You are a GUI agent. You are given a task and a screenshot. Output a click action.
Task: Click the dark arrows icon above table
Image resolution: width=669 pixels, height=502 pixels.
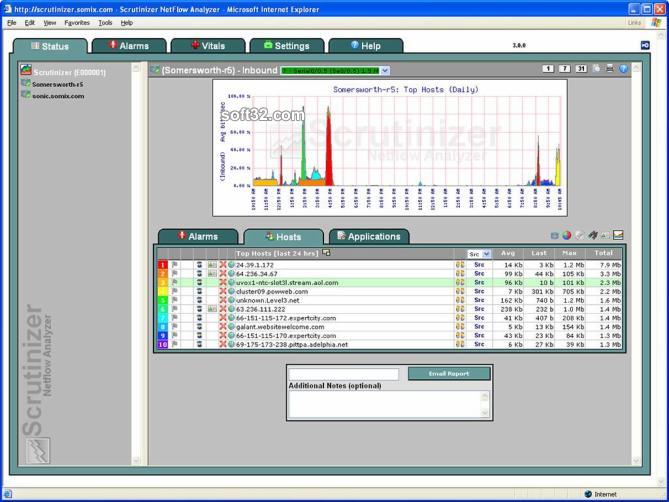pos(593,235)
